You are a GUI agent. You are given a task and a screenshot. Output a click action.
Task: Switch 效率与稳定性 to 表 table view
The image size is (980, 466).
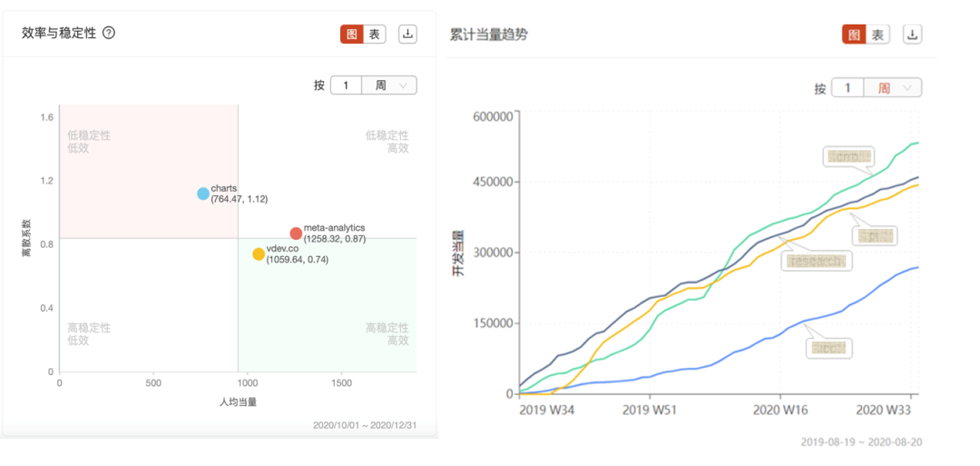375,35
